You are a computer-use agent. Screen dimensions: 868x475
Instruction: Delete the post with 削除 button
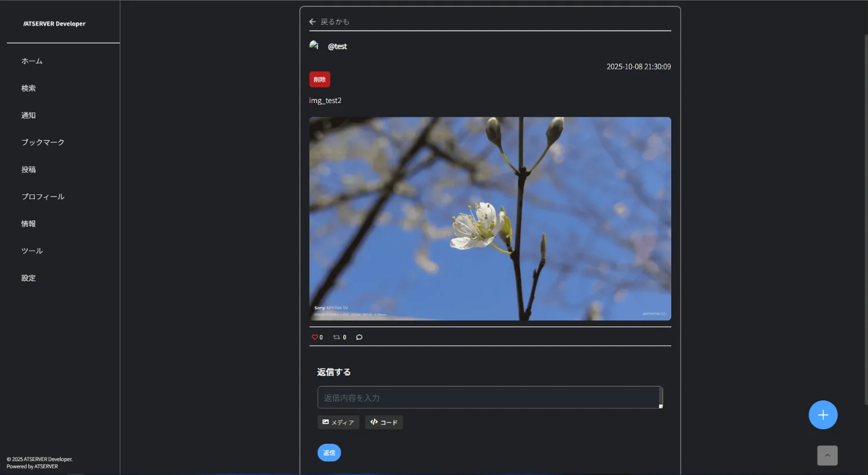point(319,79)
